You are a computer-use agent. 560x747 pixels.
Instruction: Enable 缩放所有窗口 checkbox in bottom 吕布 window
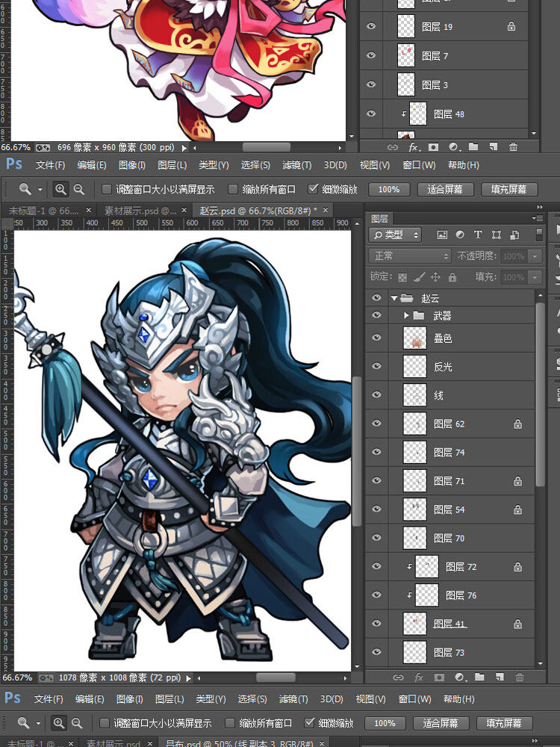(x=229, y=722)
